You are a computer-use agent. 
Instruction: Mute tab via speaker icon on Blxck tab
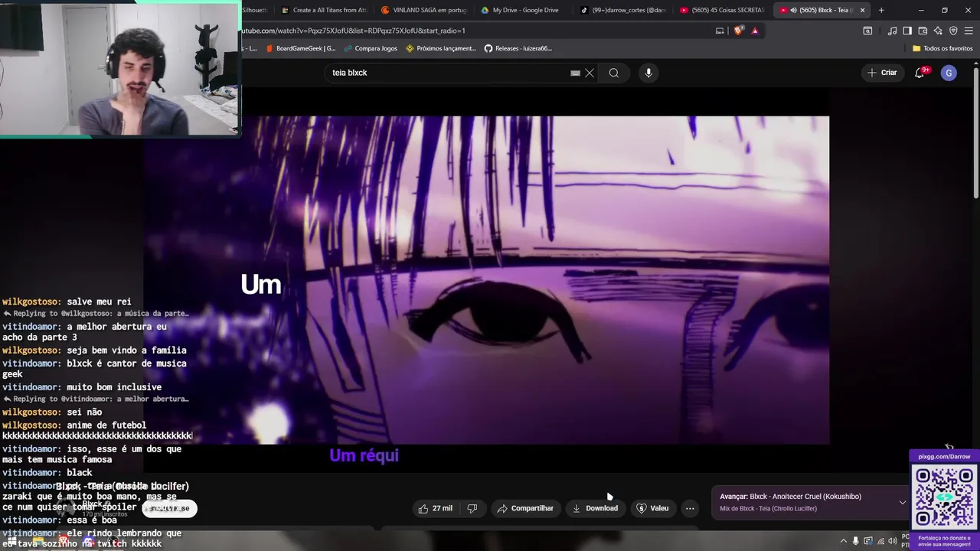click(x=792, y=10)
